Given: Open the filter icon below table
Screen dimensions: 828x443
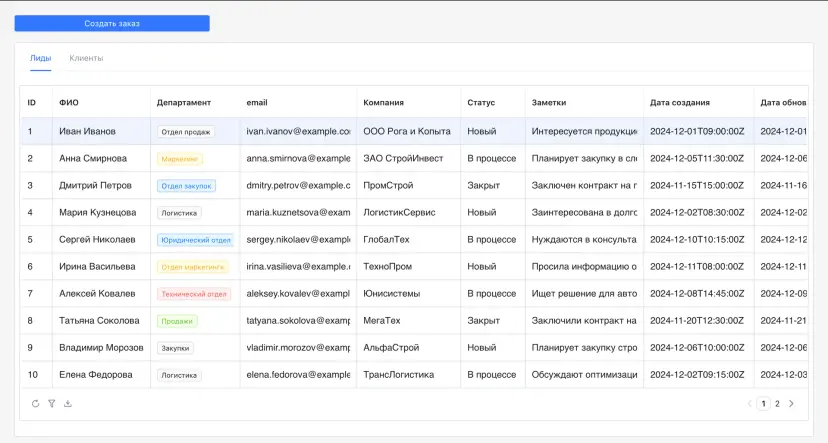Looking at the screenshot, I should click(52, 404).
